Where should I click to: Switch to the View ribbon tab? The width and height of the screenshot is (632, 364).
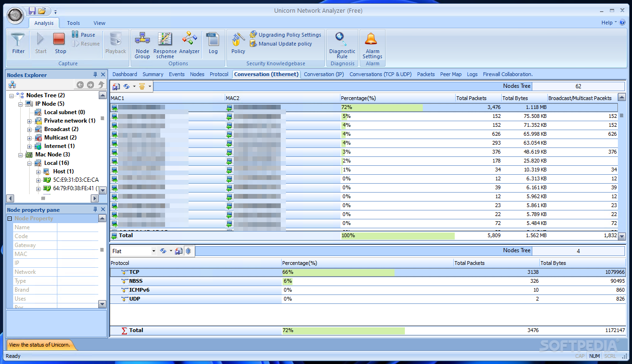pyautogui.click(x=99, y=23)
